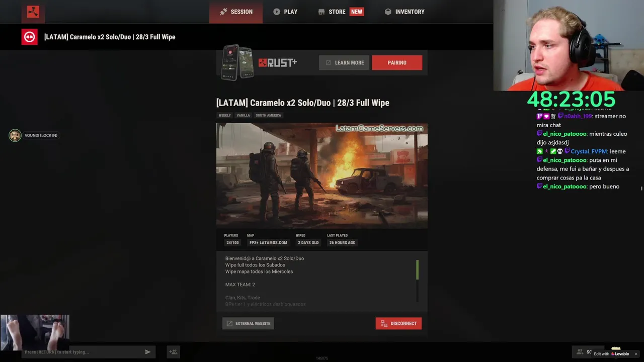Click username Crystal_FVPM in stream chat

tap(589, 151)
